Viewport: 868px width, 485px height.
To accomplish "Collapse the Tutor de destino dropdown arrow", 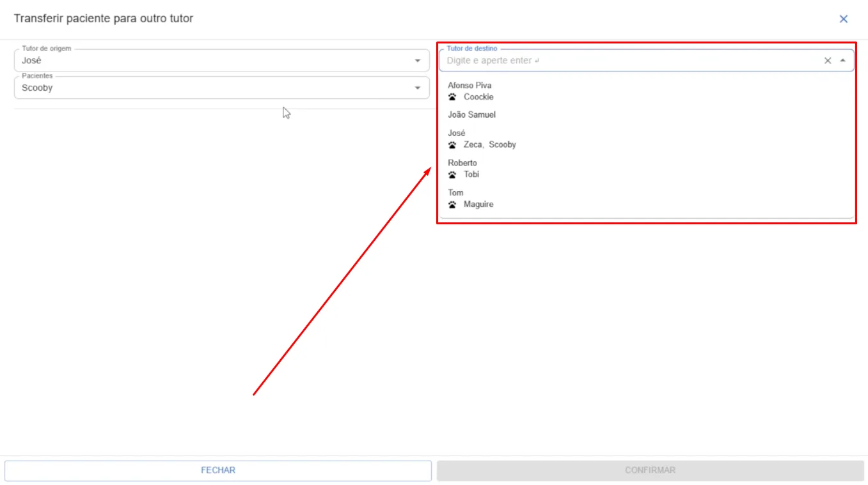I will tap(842, 61).
